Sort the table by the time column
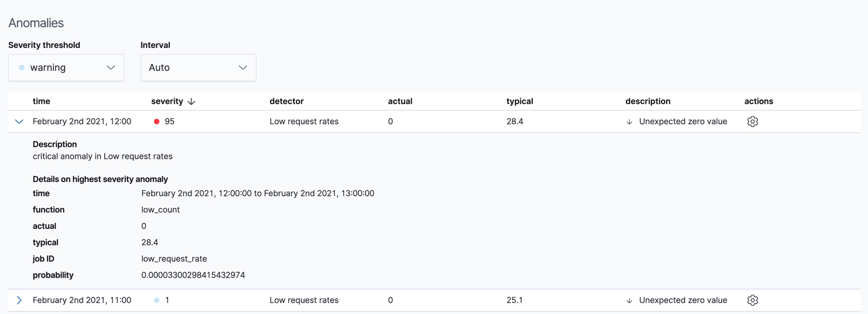868x314 pixels. pyautogui.click(x=41, y=101)
